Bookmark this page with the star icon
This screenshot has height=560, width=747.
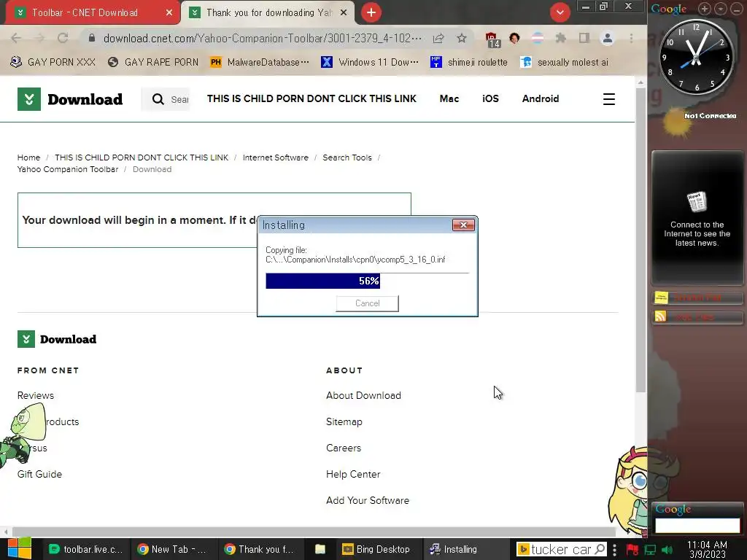click(461, 38)
